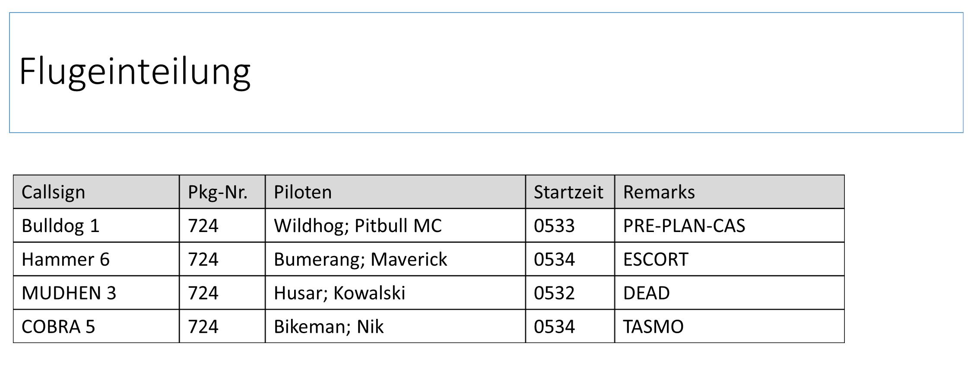Select the 0532 start time cell
This screenshot has height=372, width=980.
(x=570, y=293)
